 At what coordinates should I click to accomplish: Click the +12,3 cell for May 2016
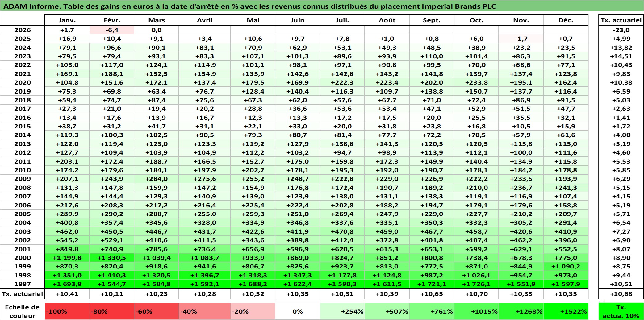pos(253,118)
